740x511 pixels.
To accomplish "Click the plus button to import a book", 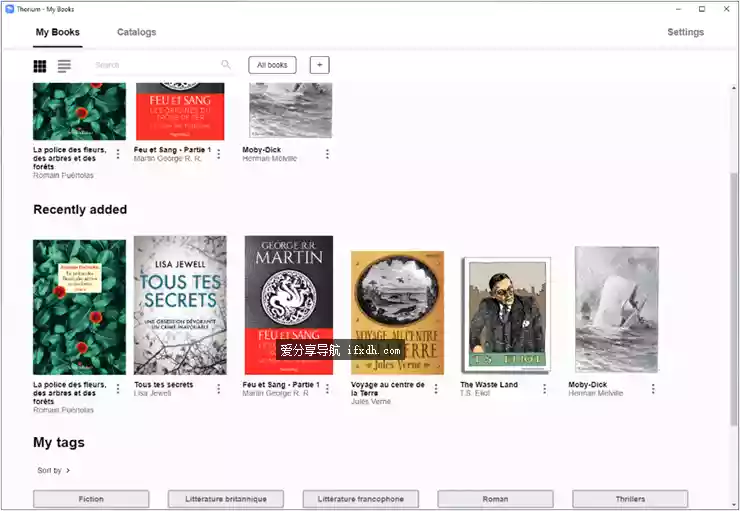I will pyautogui.click(x=319, y=65).
